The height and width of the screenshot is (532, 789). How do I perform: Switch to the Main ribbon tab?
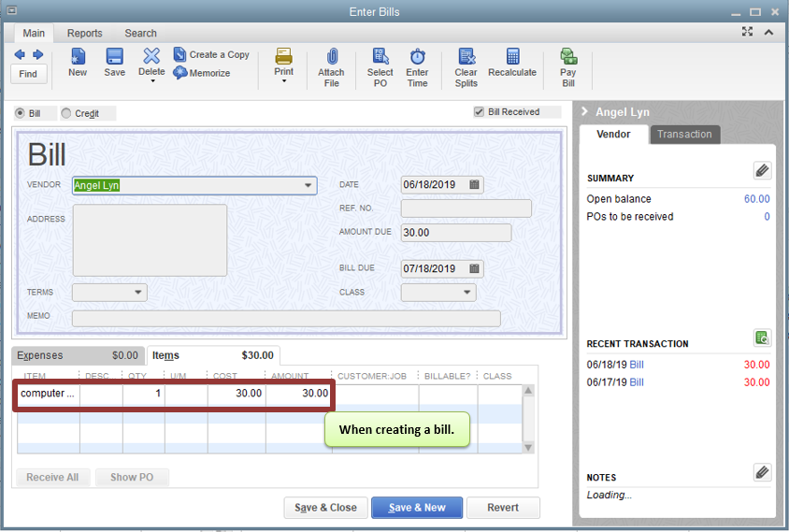click(x=34, y=34)
